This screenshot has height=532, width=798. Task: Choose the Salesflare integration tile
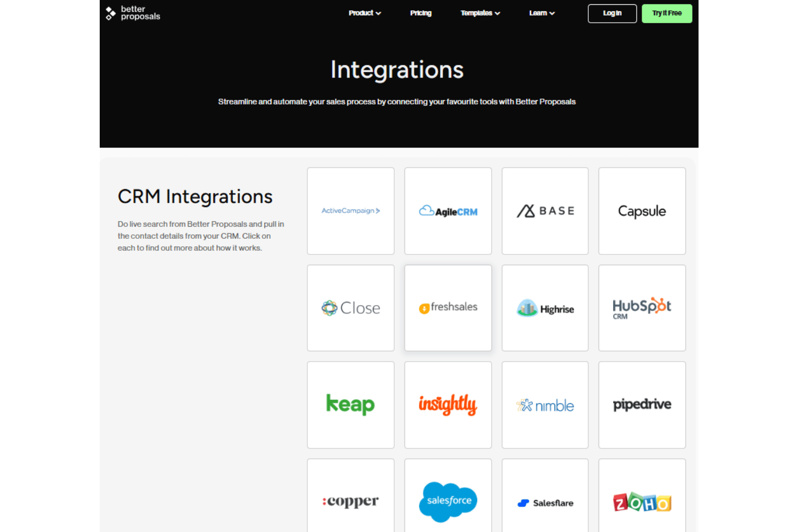(x=545, y=496)
